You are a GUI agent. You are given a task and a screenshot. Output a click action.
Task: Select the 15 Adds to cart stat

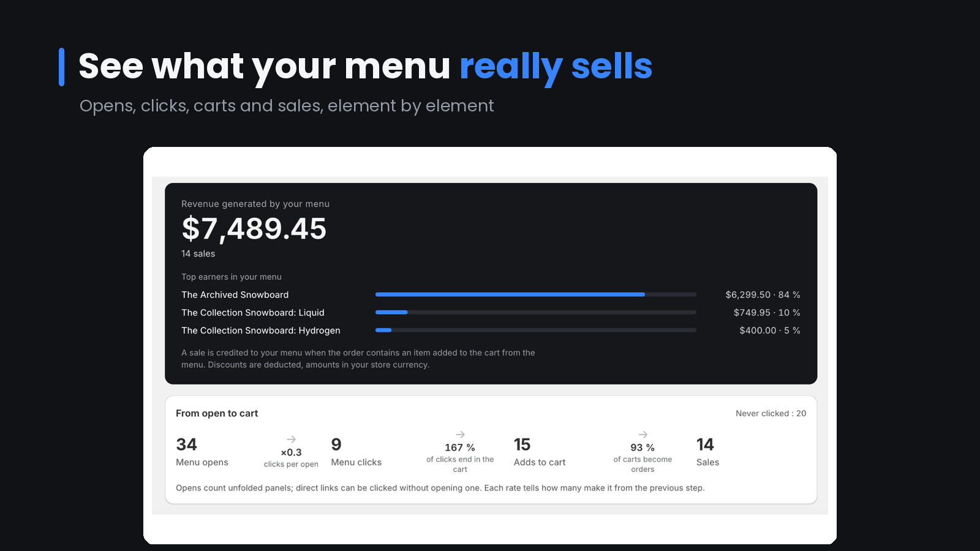pyautogui.click(x=540, y=452)
